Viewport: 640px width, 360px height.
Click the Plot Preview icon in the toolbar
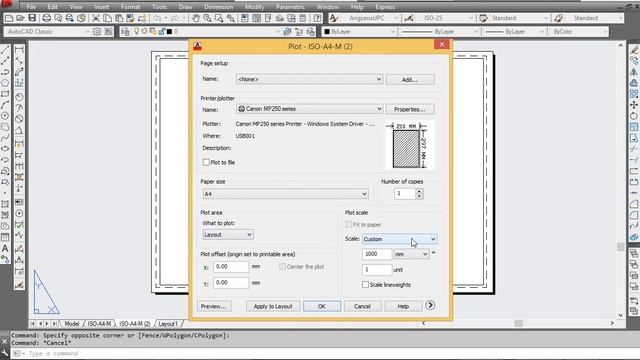[x=58, y=18]
